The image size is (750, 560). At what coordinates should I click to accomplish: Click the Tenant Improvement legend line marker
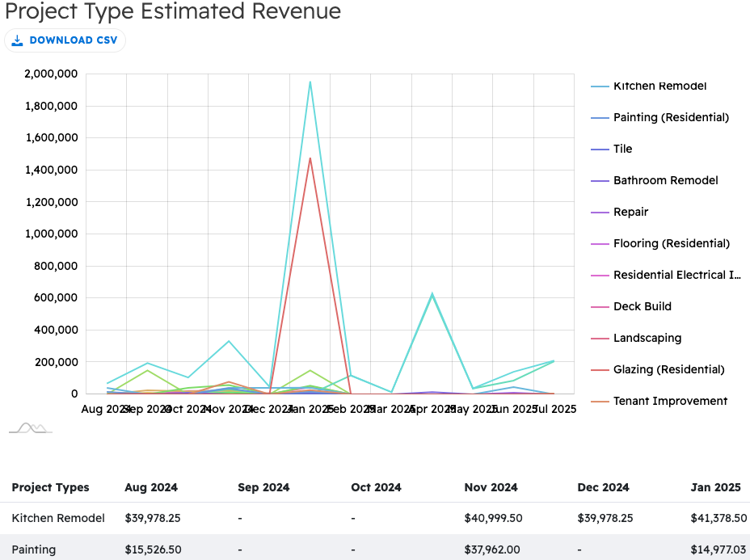(600, 402)
